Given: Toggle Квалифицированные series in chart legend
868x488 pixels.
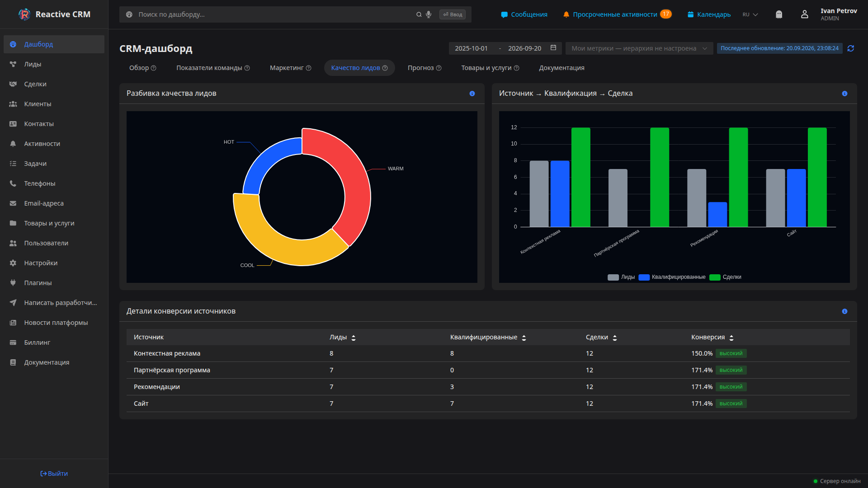Looking at the screenshot, I should click(672, 277).
